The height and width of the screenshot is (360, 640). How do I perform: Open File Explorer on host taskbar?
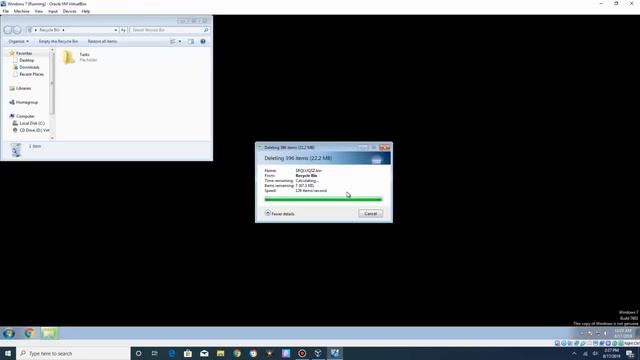pyautogui.click(x=220, y=353)
